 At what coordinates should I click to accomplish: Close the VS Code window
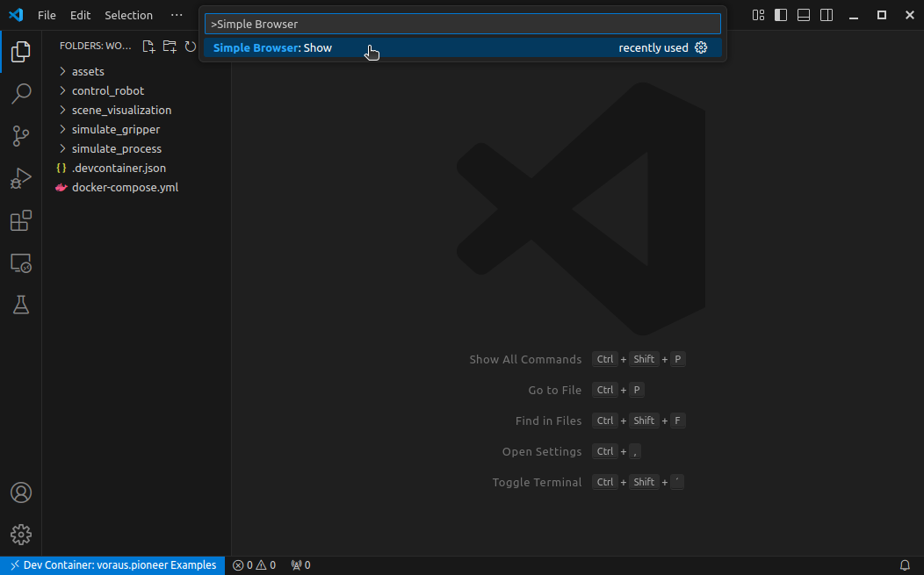point(910,15)
